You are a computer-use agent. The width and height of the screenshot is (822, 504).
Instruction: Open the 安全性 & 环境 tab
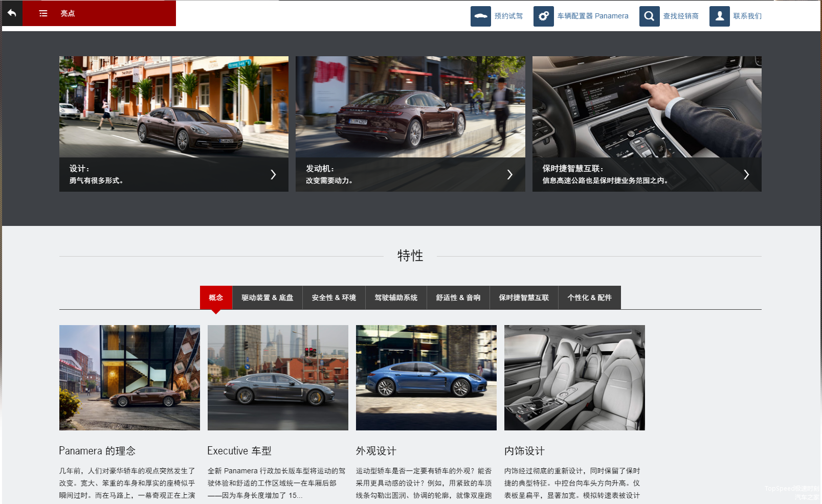334,297
